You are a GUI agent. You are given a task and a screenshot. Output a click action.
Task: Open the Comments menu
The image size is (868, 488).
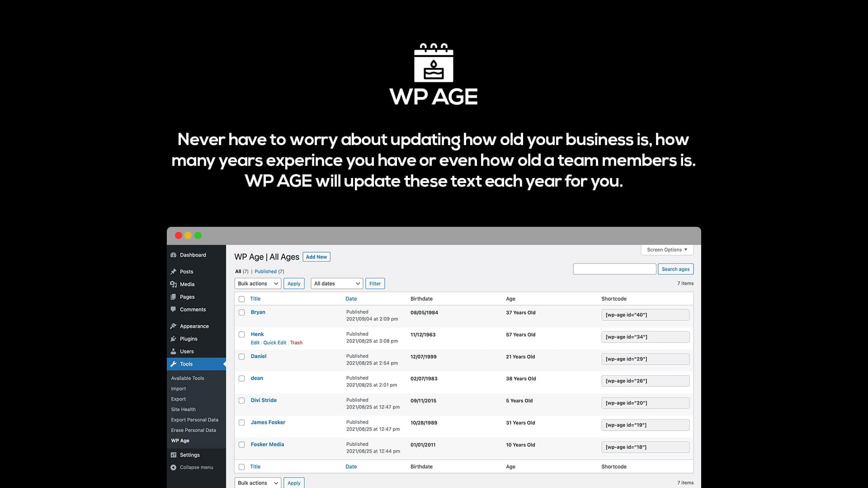pos(193,310)
